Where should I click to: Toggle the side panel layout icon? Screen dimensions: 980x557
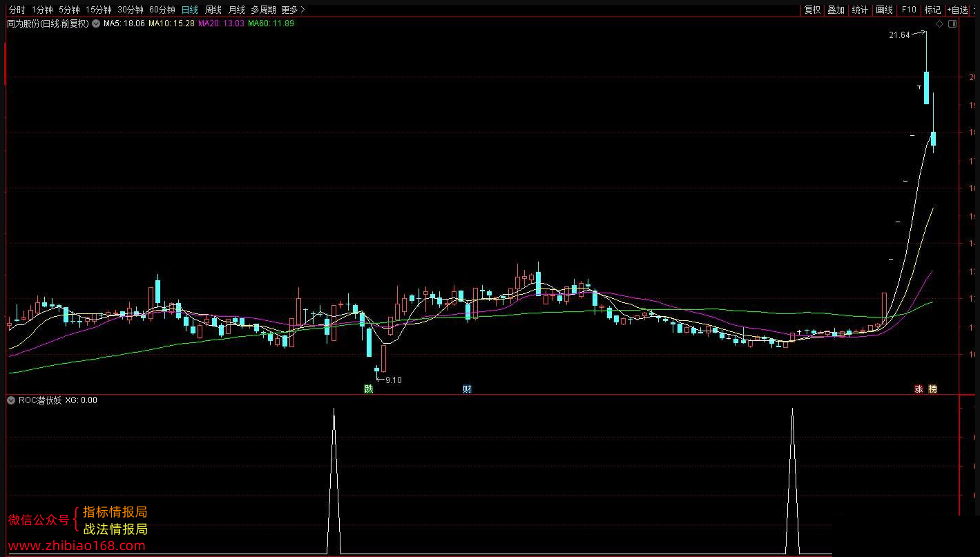(953, 24)
